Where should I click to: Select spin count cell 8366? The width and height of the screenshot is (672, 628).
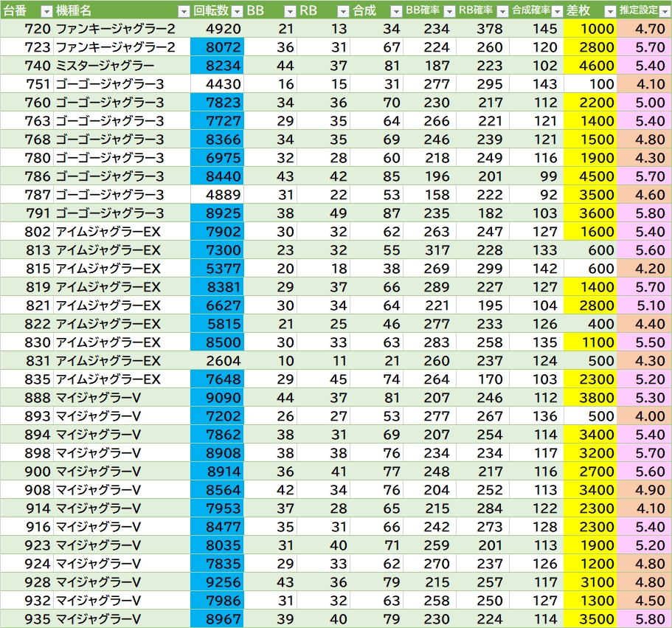coord(218,139)
